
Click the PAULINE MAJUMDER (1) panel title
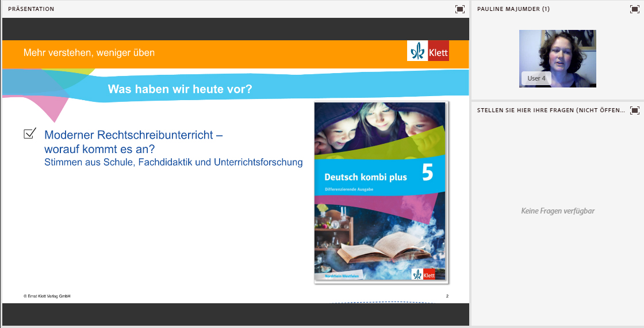coord(513,9)
